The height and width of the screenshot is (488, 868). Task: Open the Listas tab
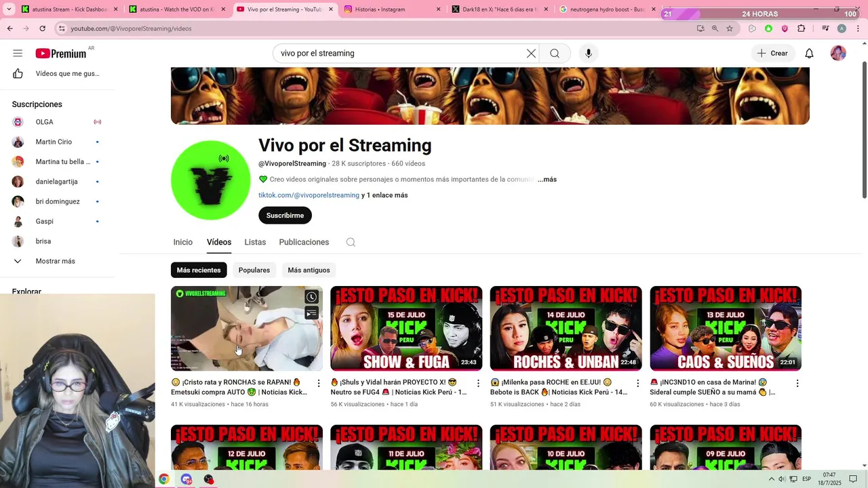click(x=255, y=242)
